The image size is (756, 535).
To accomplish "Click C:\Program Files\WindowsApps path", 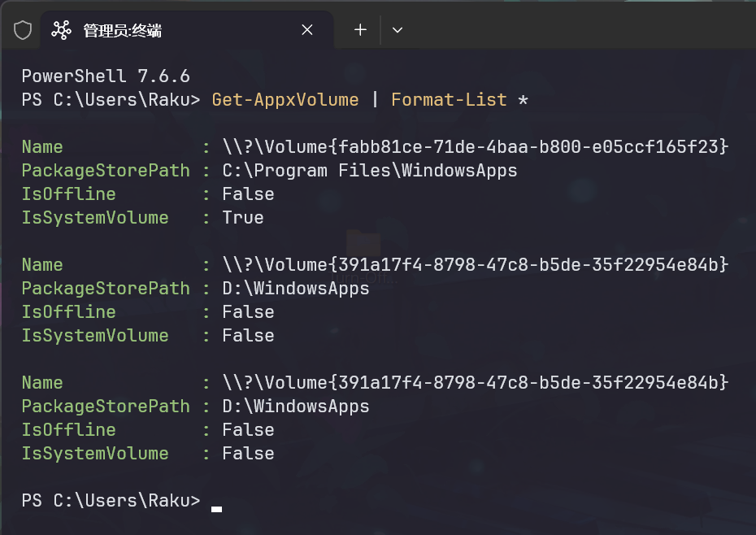I will click(x=370, y=171).
